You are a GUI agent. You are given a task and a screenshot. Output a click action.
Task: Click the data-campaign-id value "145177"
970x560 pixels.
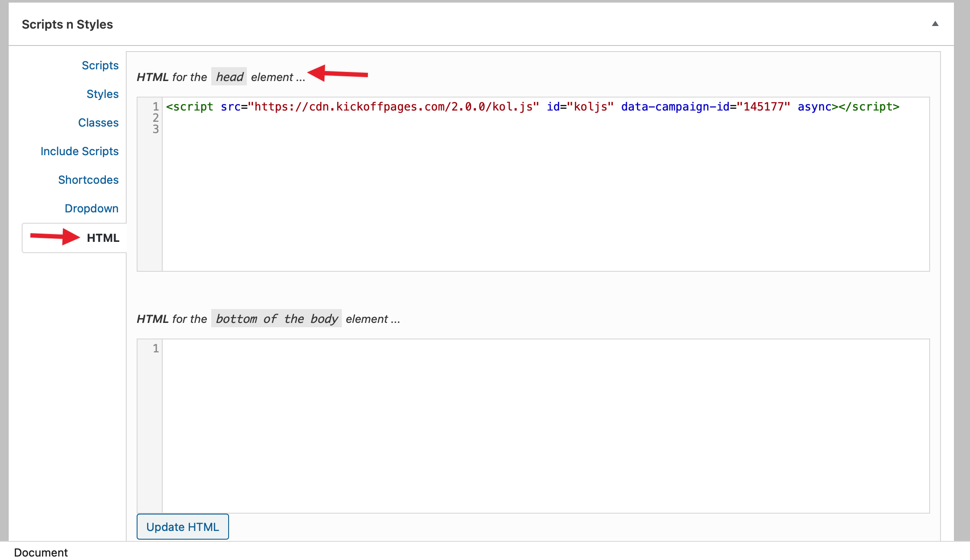click(764, 107)
